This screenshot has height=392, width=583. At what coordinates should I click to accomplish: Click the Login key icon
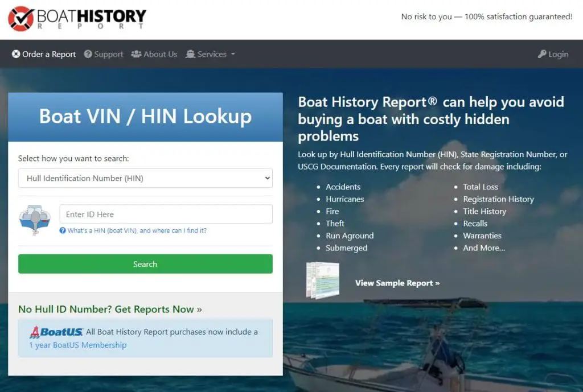(542, 54)
